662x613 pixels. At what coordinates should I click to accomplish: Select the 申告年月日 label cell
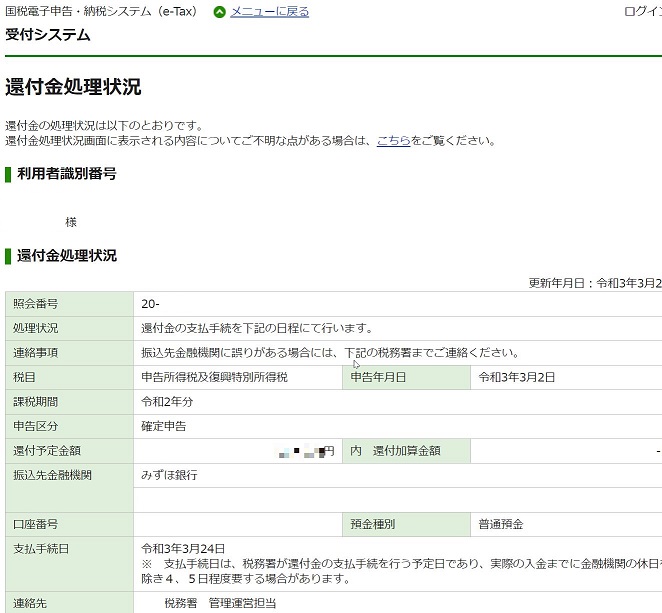tap(406, 377)
